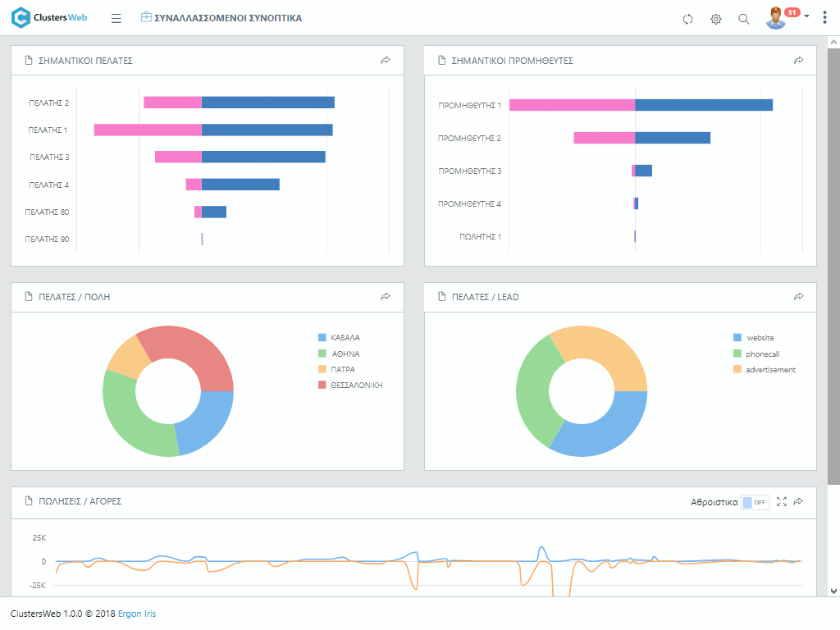Click the scrollbar down arrow
The image size is (840, 630).
[x=833, y=591]
